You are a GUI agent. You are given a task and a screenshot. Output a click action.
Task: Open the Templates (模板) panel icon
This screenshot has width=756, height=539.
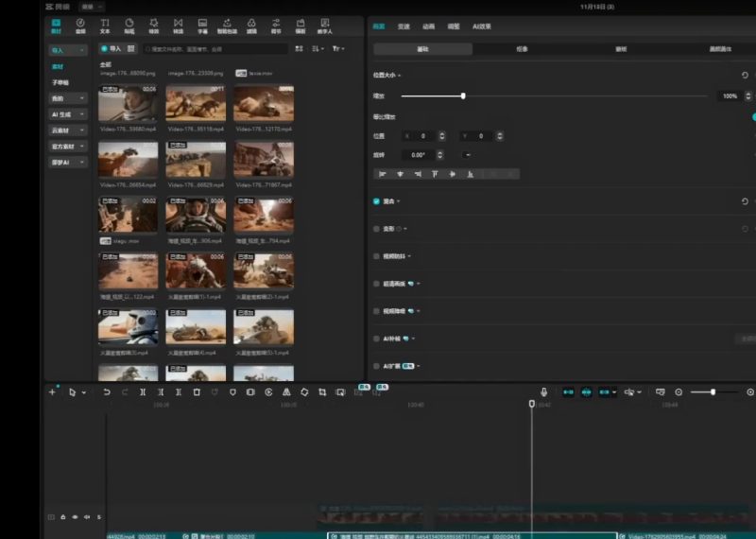click(301, 26)
